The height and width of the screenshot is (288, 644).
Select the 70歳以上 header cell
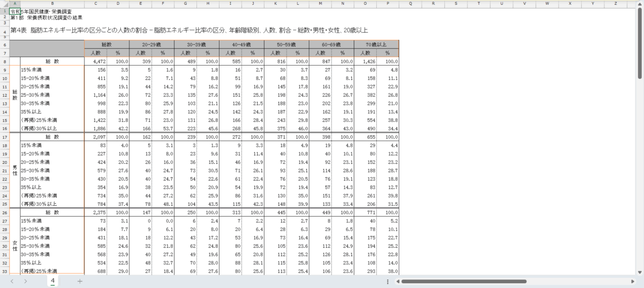click(376, 45)
